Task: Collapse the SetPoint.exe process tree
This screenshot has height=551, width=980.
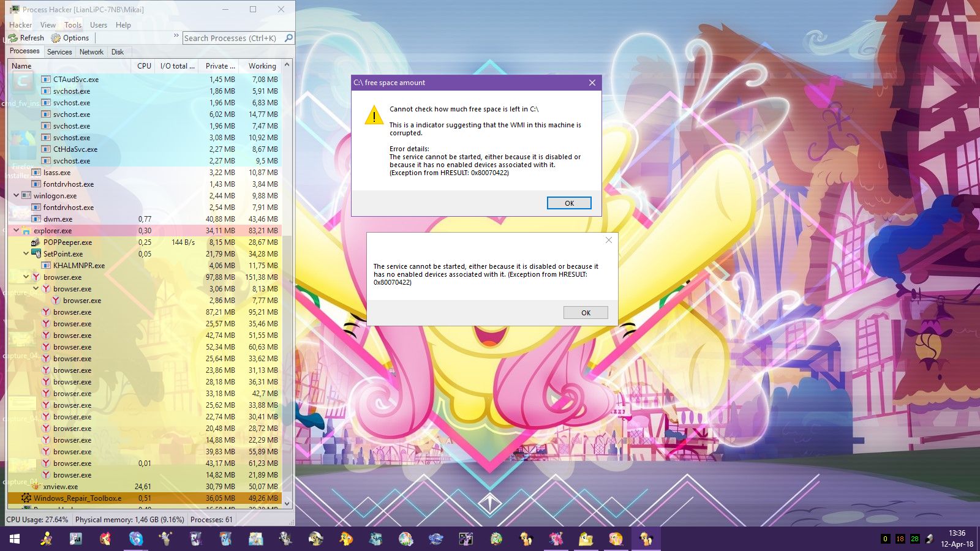Action: tap(26, 253)
